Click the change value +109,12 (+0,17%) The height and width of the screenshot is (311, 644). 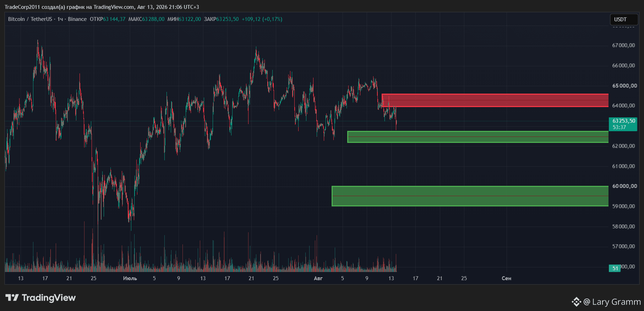pos(262,19)
